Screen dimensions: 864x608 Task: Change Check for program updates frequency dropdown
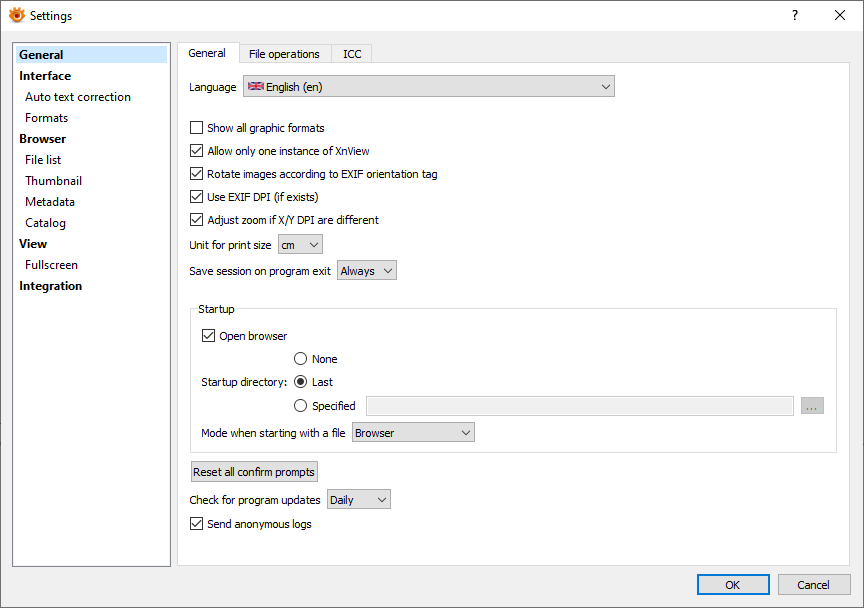coord(359,500)
